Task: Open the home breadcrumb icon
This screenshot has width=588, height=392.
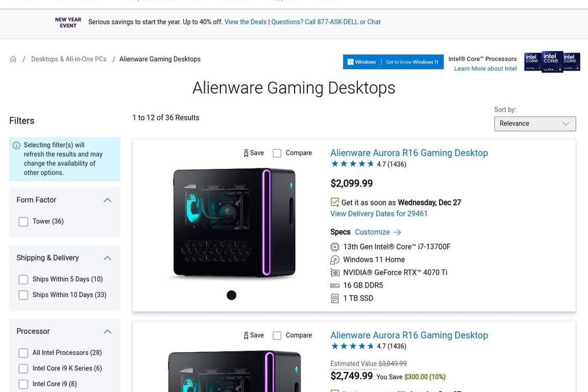Action: click(x=13, y=58)
